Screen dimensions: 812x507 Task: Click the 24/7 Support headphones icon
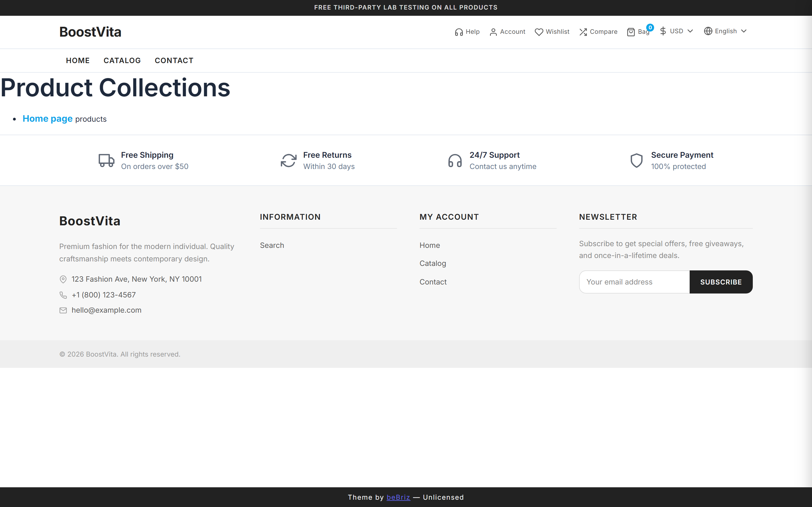pyautogui.click(x=455, y=161)
